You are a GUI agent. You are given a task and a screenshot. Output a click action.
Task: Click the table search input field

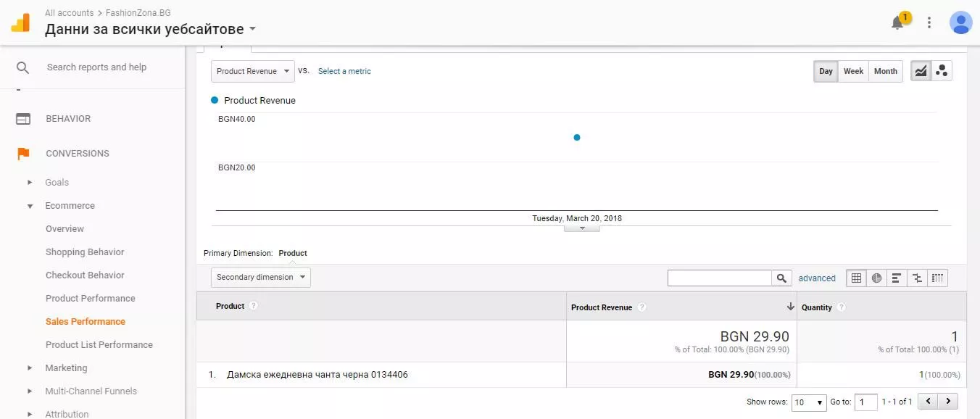(x=720, y=278)
